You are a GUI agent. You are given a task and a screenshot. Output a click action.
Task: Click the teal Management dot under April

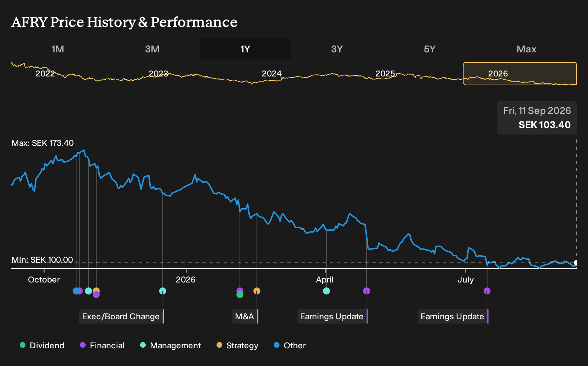coord(327,291)
